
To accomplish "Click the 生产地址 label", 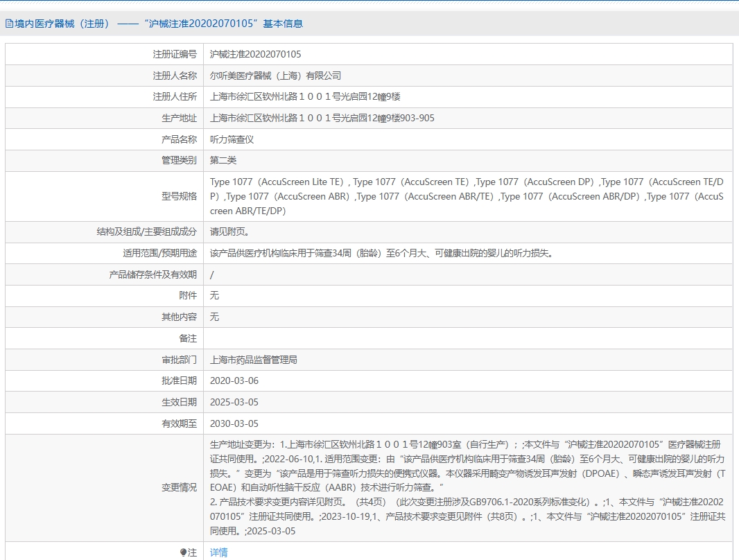I will [x=179, y=119].
